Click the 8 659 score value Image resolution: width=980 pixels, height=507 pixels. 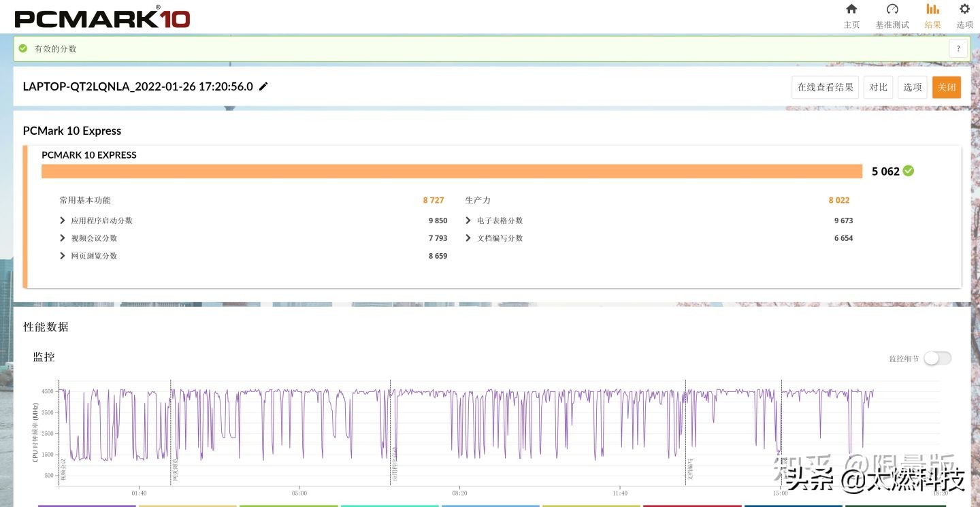coord(438,256)
